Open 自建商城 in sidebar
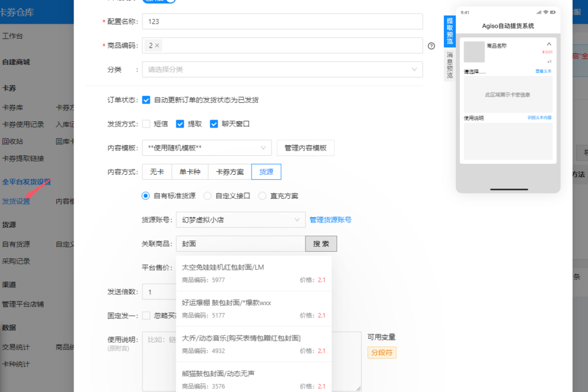The image size is (588, 392). [16, 62]
